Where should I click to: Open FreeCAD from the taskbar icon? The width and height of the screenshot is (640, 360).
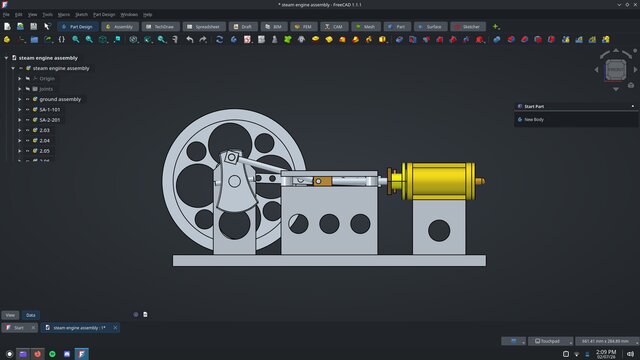(x=82, y=354)
